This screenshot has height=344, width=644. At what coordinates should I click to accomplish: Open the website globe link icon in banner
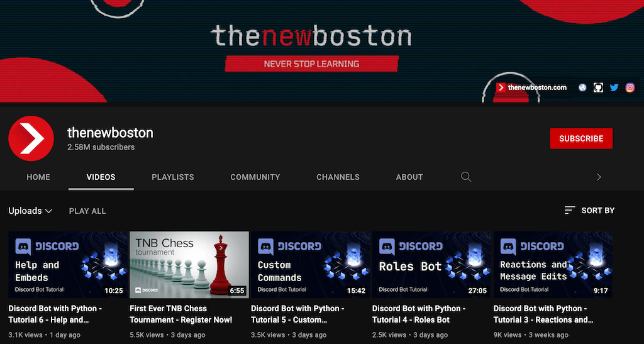point(582,87)
